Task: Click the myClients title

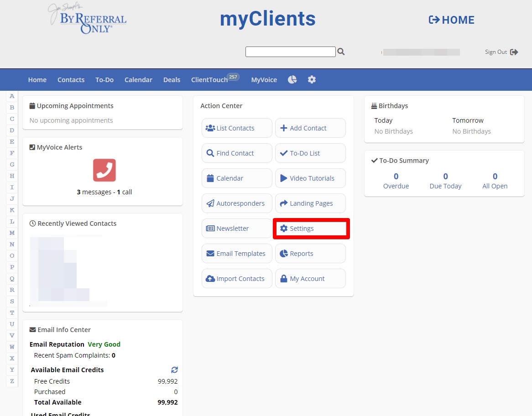Action: click(268, 19)
